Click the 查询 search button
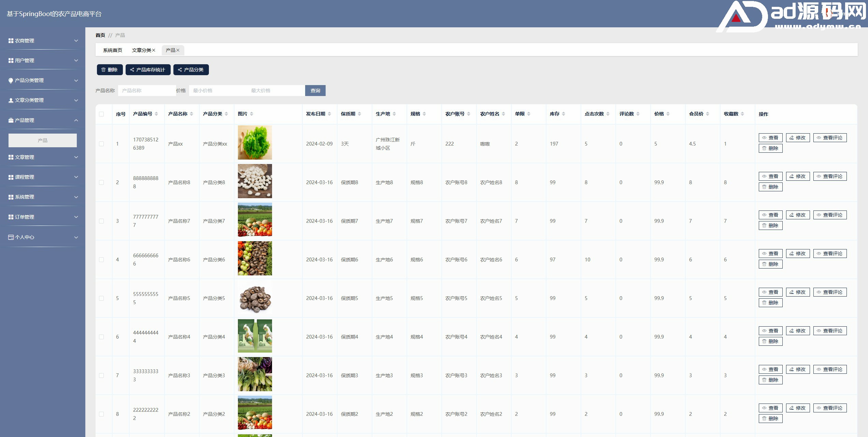Screen dimensions: 868x437 (x=315, y=91)
